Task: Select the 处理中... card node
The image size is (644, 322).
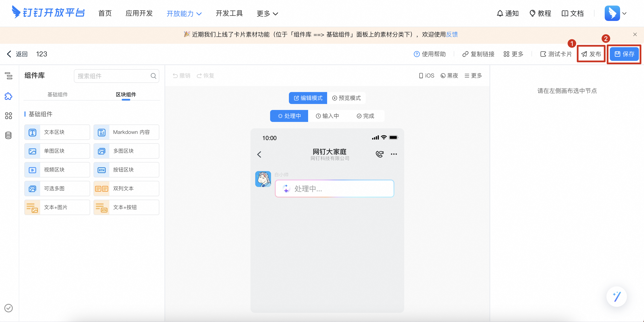Action: [335, 189]
